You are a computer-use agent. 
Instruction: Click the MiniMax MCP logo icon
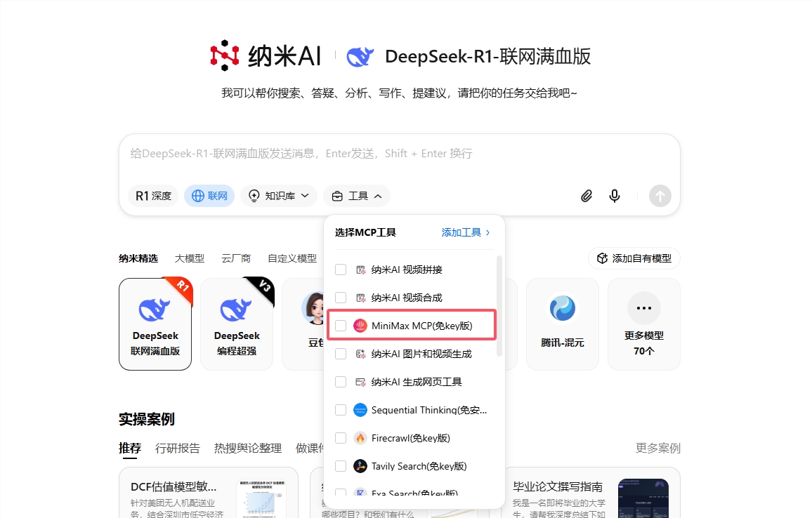point(360,326)
